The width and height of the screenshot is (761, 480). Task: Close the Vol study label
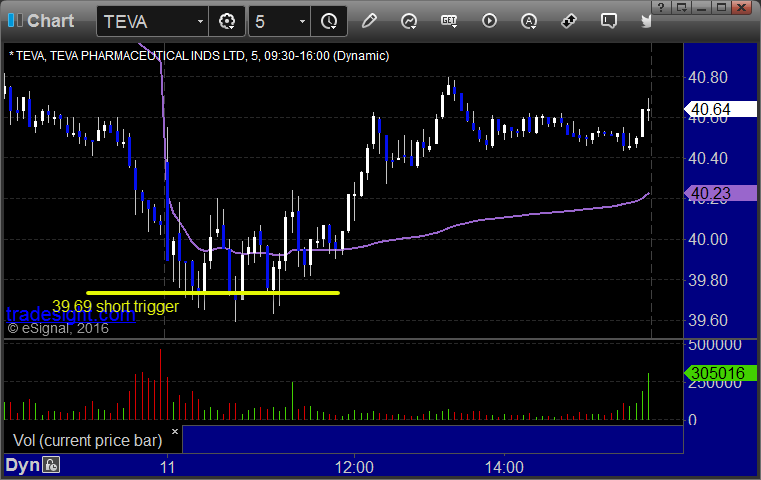click(175, 431)
